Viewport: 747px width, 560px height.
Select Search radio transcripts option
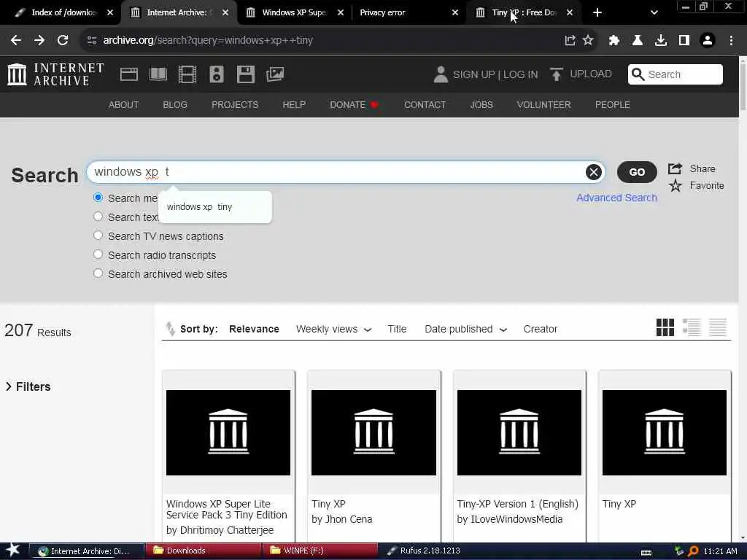tap(98, 254)
